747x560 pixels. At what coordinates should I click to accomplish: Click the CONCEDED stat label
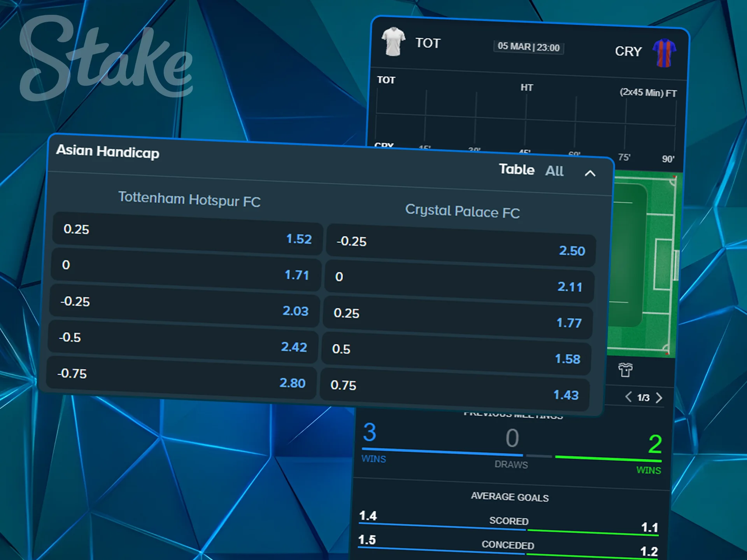point(508,545)
